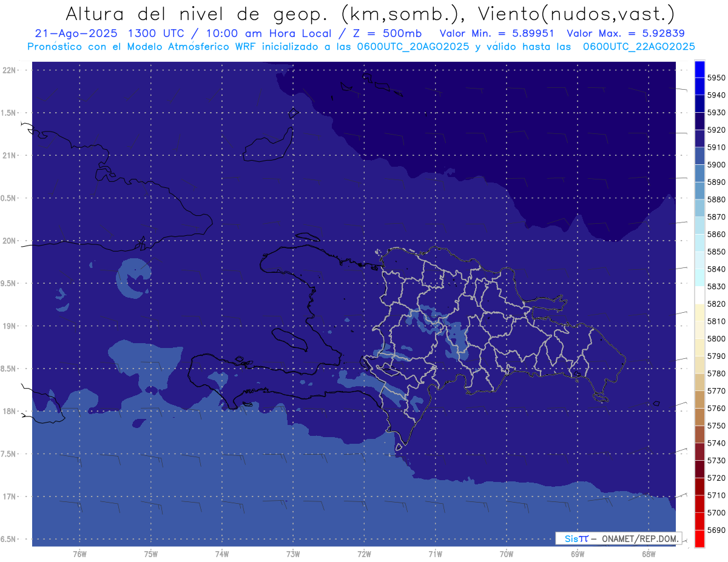Pick legend swatch between 5850 and 5860
This screenshot has height=562, width=728.
point(699,243)
